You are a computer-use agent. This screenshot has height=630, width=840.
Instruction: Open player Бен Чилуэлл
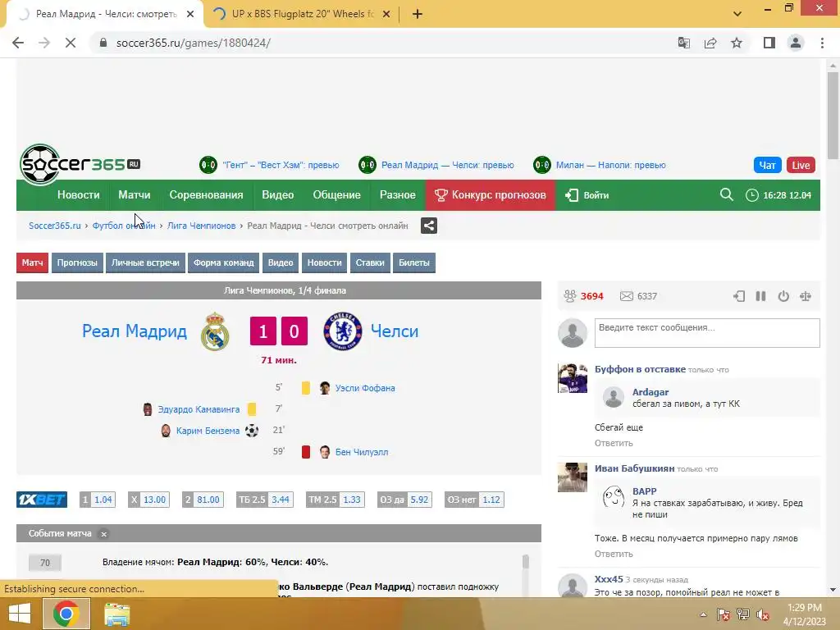362,452
